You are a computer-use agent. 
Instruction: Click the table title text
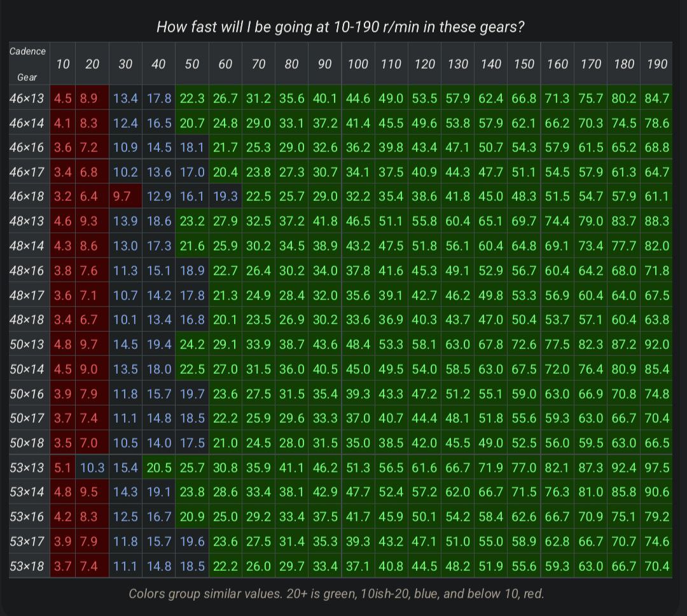(340, 27)
